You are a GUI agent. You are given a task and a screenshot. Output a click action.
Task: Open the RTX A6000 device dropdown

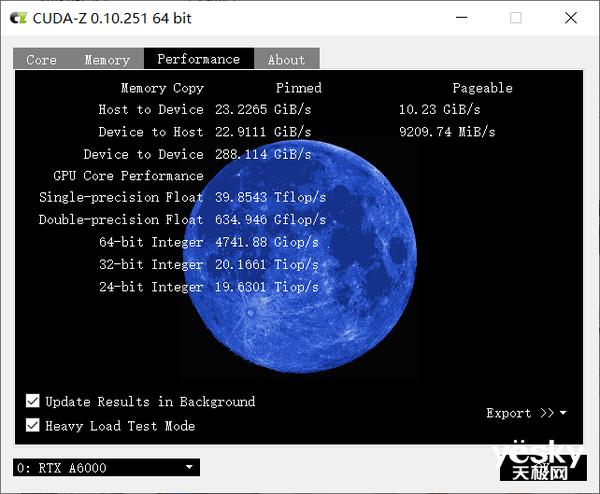(106, 467)
